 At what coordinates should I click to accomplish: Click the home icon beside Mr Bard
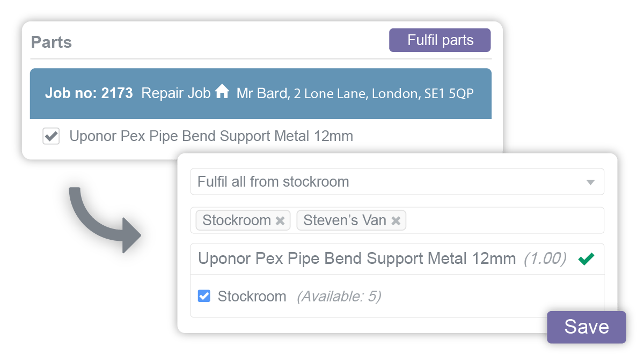222,92
